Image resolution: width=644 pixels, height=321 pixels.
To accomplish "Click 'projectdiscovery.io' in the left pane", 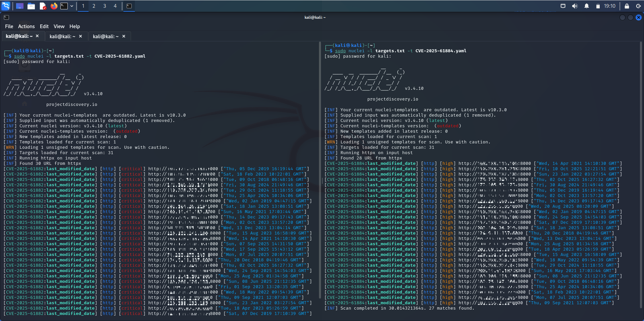I will (72, 105).
